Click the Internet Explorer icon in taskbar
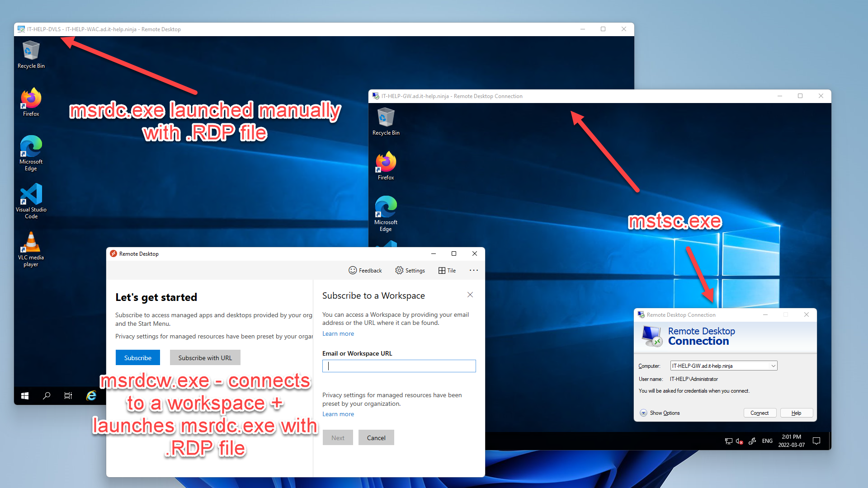 91,396
